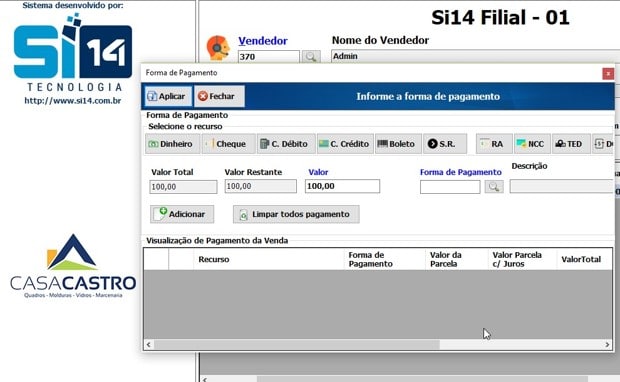Viewport: 620px width, 382px height.
Task: Select Dinheiro payment resource
Action: click(x=172, y=144)
